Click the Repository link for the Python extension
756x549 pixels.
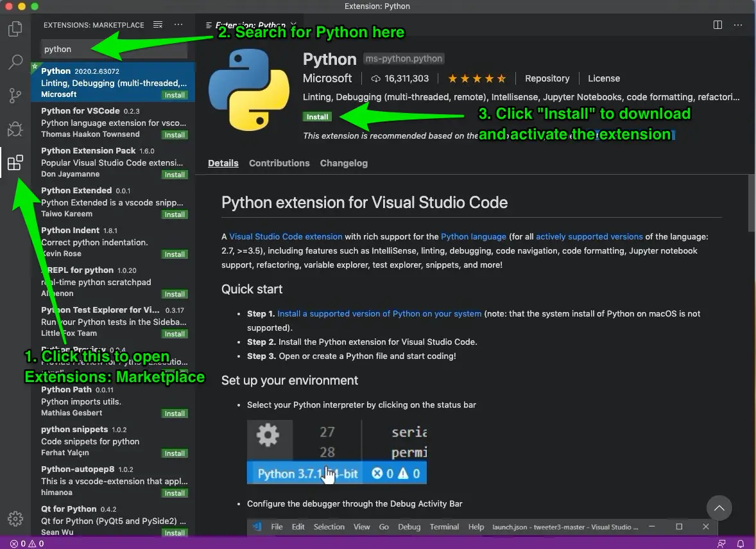point(547,78)
